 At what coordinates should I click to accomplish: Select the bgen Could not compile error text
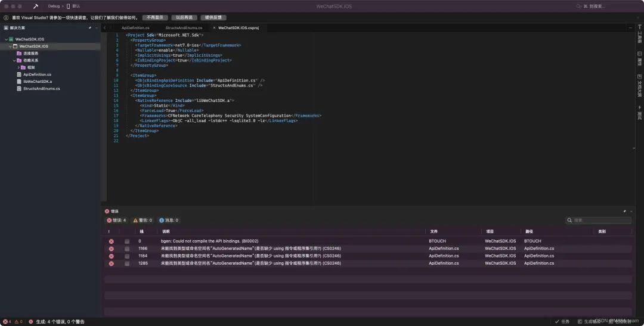209,241
